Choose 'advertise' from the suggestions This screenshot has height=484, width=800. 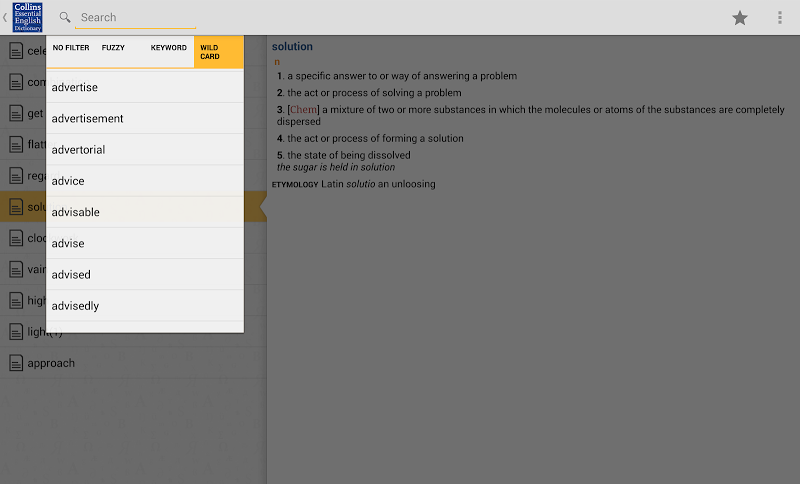pos(145,87)
